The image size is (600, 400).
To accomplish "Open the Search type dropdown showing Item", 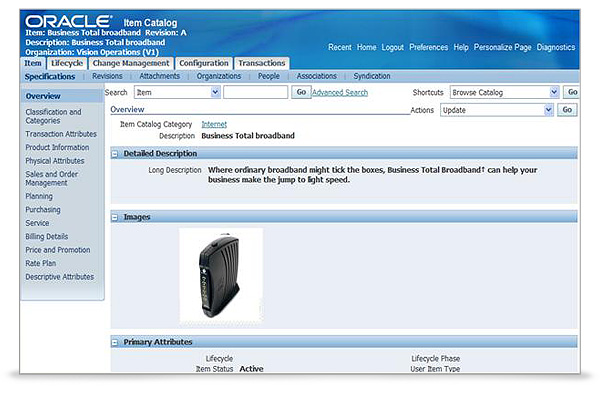I will [177, 92].
